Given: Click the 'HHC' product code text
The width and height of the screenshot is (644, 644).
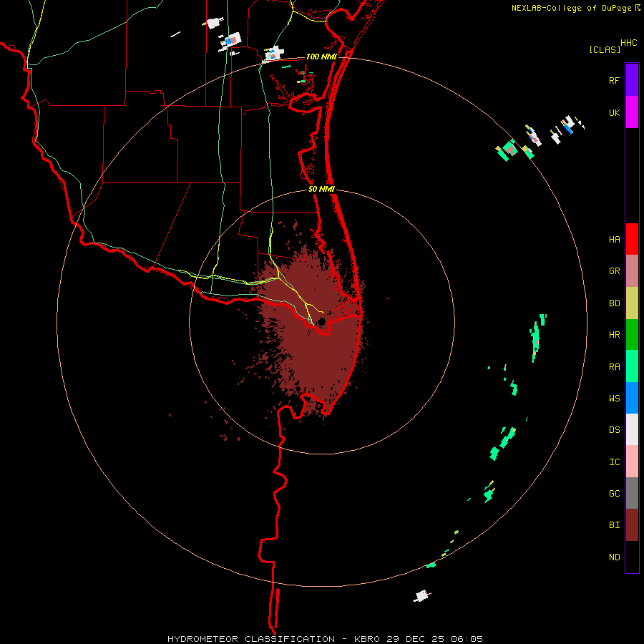Looking at the screenshot, I should coord(628,43).
